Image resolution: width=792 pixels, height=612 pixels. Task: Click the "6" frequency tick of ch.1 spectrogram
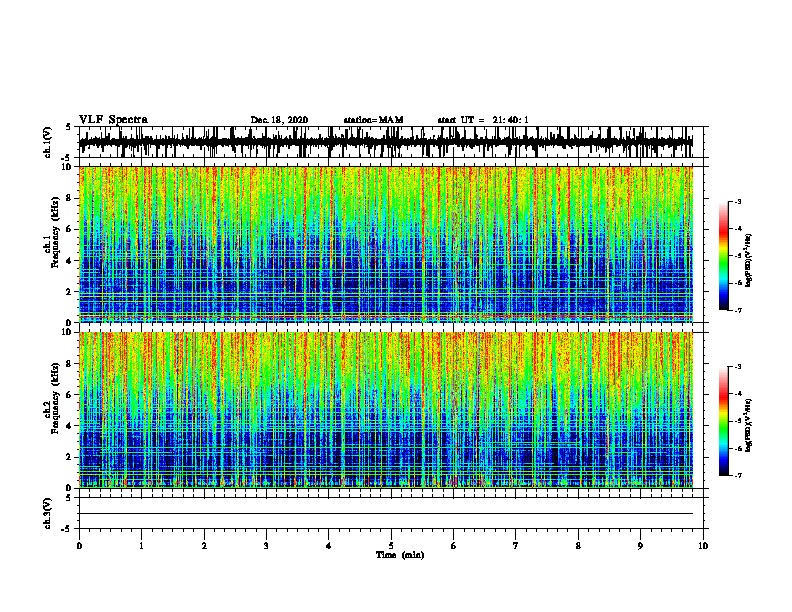click(x=70, y=229)
